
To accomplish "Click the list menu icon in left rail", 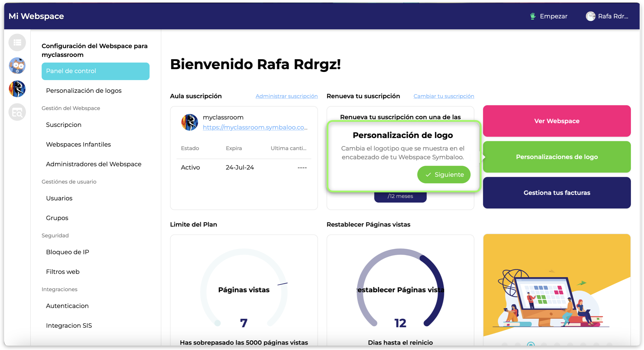I will click(x=17, y=43).
